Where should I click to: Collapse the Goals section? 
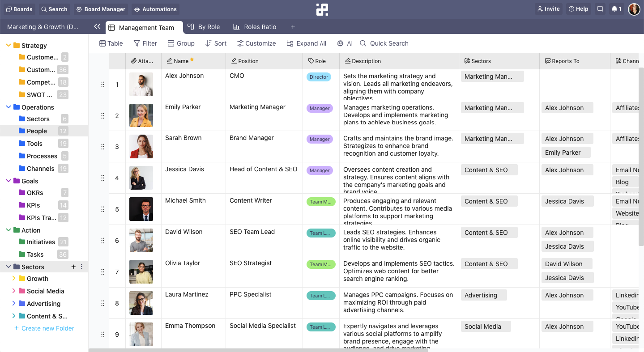point(8,181)
